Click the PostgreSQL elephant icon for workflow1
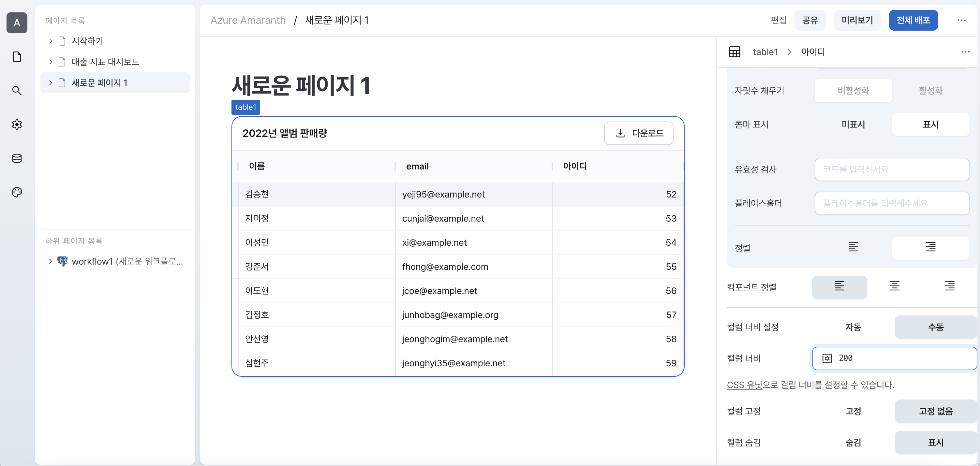Screen dimensions: 980x466 click(62, 261)
